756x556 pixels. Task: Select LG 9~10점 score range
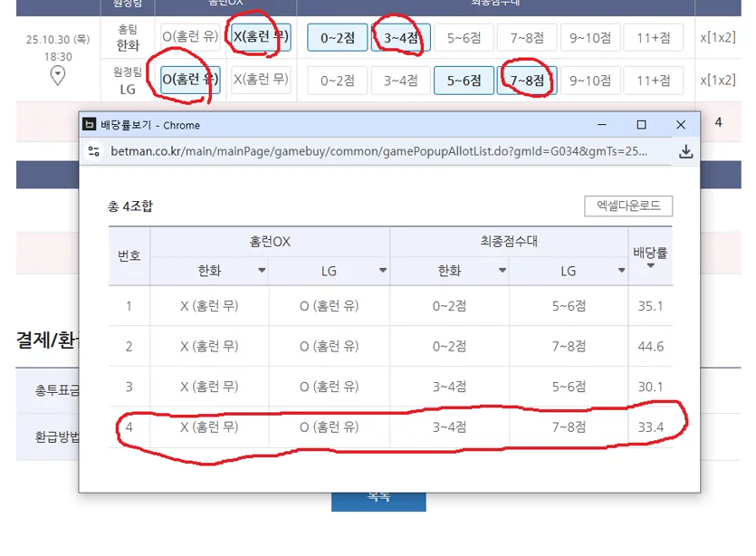point(590,80)
